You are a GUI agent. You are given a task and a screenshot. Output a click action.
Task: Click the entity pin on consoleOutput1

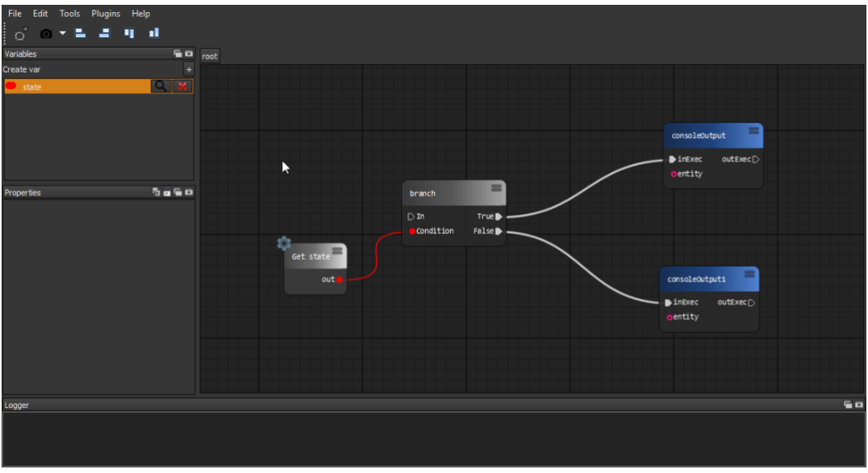pos(669,318)
